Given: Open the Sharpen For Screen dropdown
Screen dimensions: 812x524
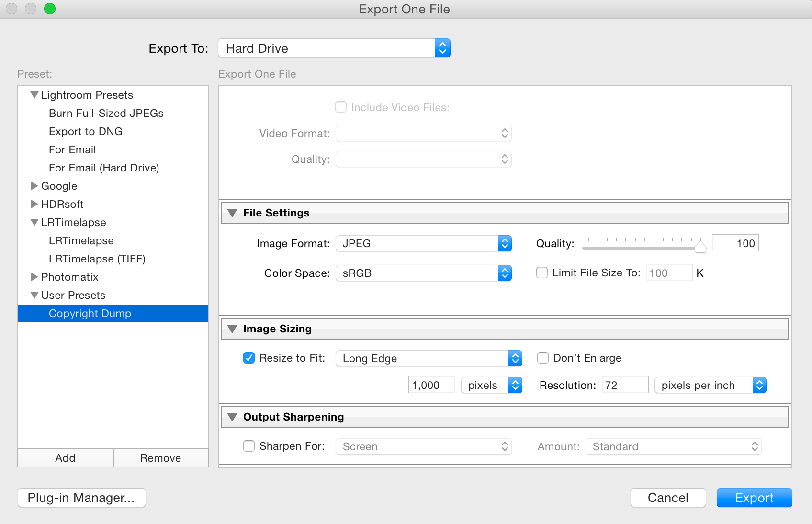Looking at the screenshot, I should click(x=424, y=446).
